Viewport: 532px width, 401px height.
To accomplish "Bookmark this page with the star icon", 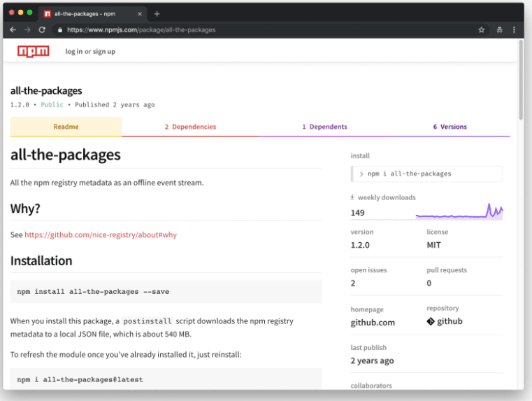I will pos(481,30).
